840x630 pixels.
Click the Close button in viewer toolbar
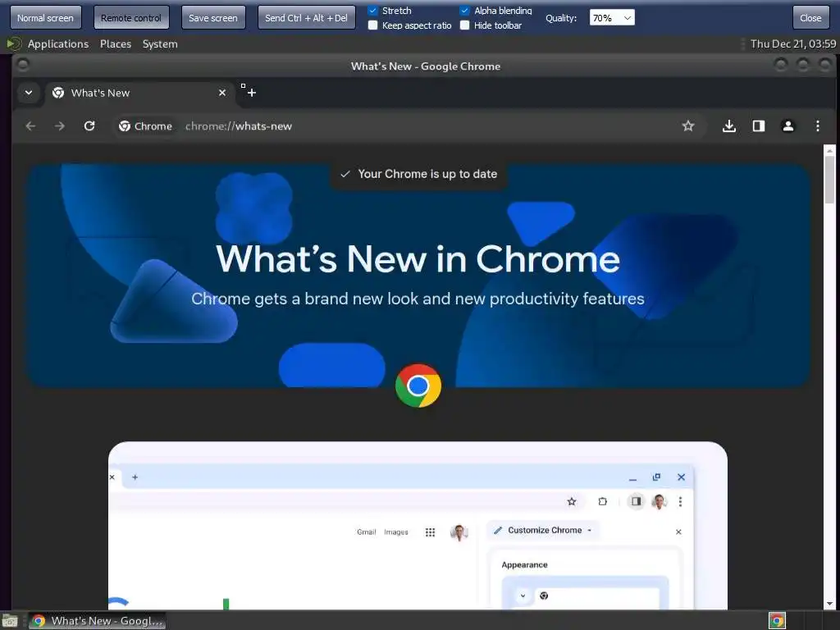pos(810,18)
